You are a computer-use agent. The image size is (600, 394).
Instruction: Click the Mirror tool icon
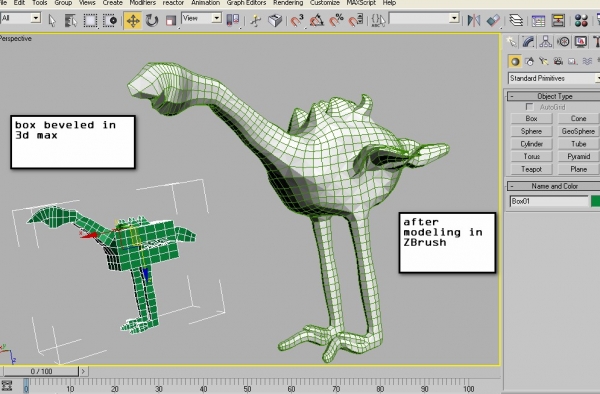474,20
